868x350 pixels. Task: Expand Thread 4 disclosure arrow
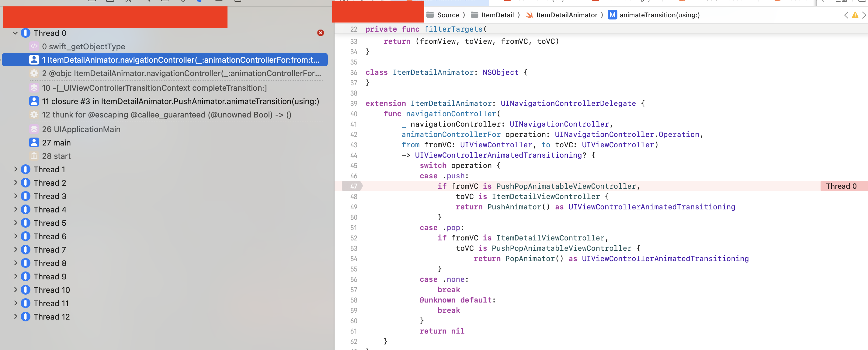coord(16,209)
